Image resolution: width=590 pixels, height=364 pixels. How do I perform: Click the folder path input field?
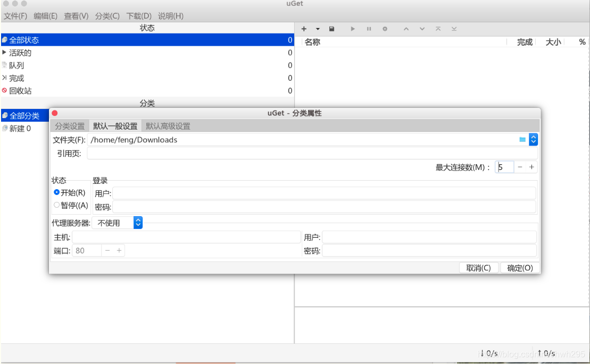click(x=303, y=140)
